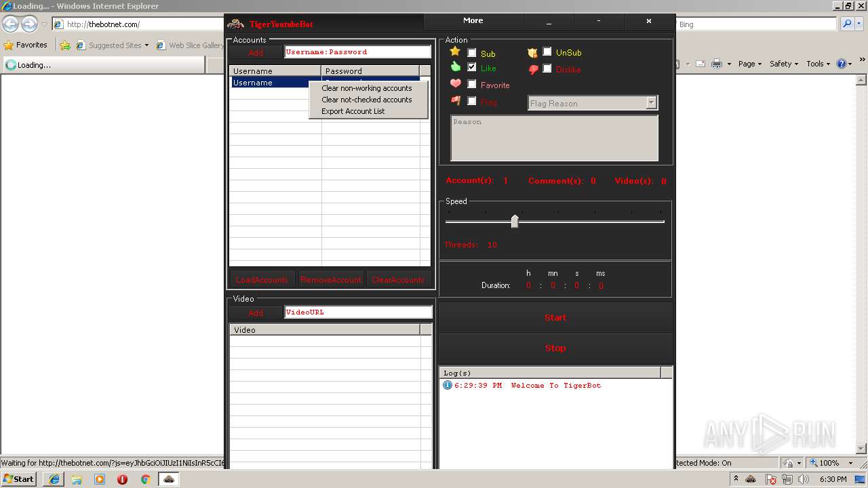The image size is (868, 488).
Task: Expand the print options dropdown arrow
Action: (729, 64)
